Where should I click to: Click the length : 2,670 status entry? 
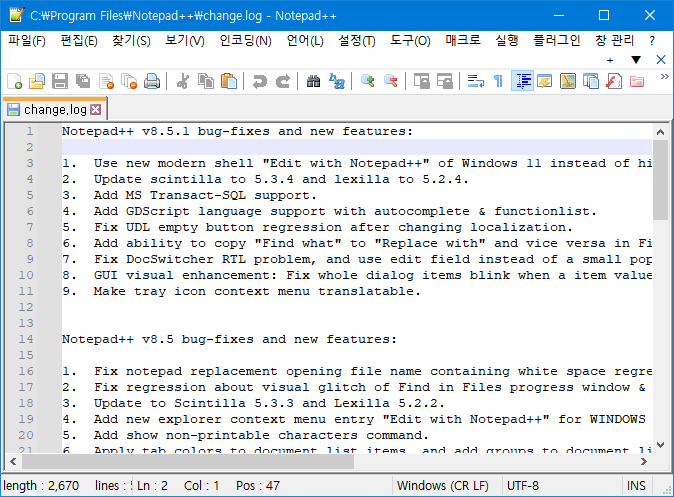pos(41,486)
